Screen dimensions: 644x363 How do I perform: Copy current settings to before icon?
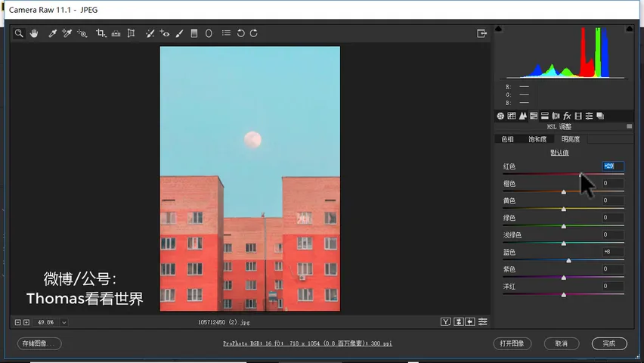pos(470,322)
